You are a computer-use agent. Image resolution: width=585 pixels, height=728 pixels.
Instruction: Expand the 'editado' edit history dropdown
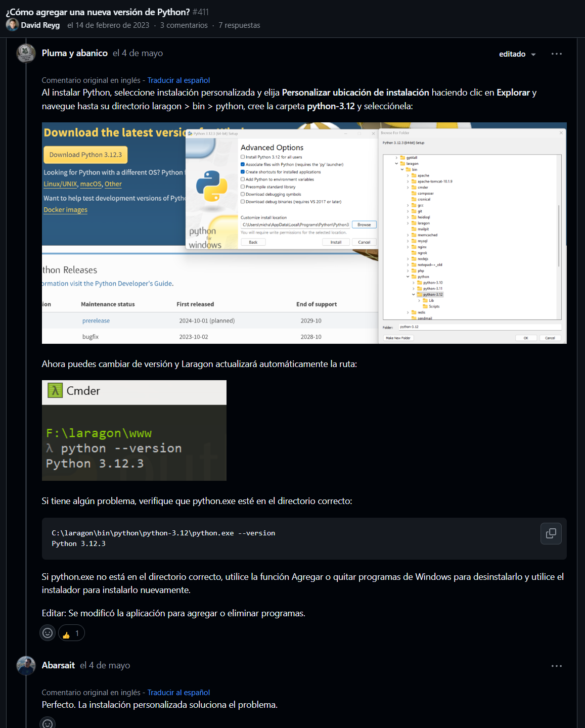[x=517, y=54]
